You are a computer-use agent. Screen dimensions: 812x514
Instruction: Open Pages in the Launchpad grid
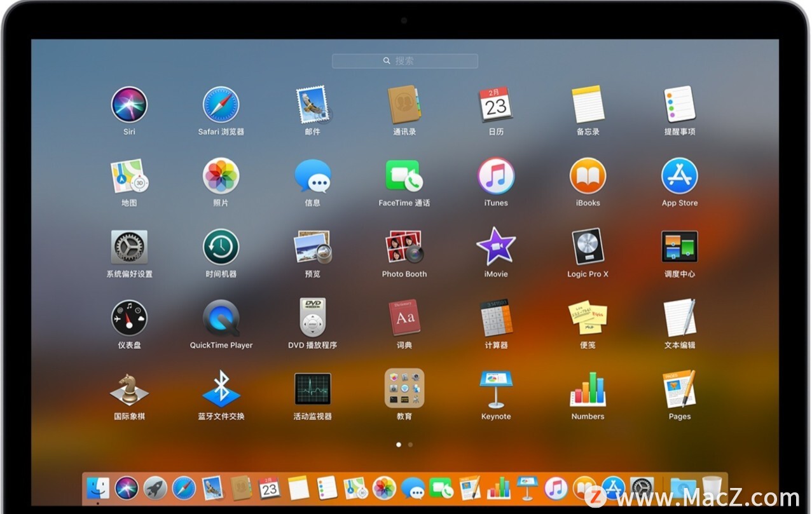pos(680,389)
